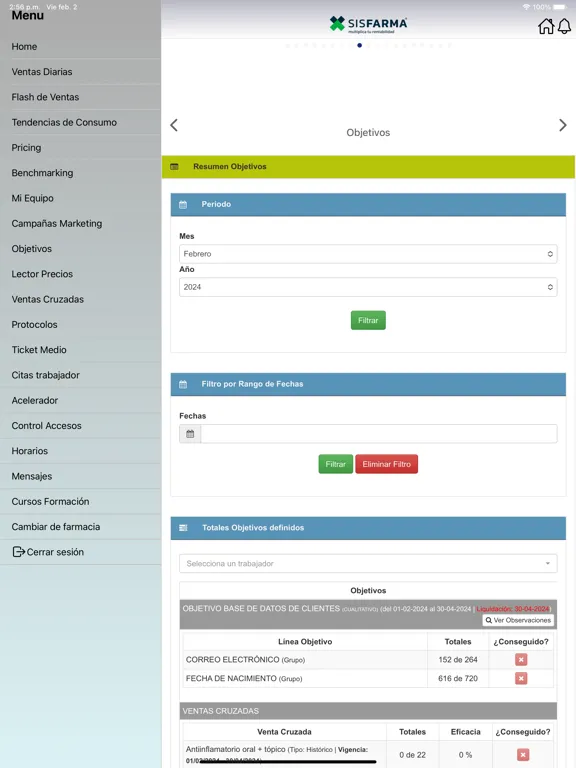576x768 pixels.
Task: Open the Selecciona un trabajador dropdown
Action: click(x=368, y=563)
